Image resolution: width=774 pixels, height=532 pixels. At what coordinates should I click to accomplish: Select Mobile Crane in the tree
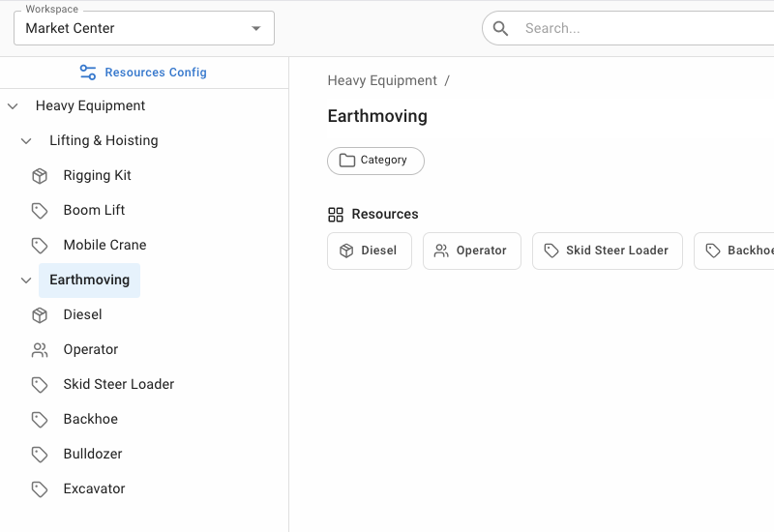104,245
